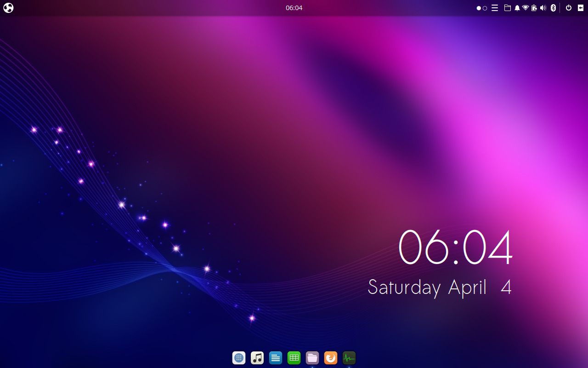Open the notifications bell icon
Viewport: 588px width, 368px height.
[517, 8]
